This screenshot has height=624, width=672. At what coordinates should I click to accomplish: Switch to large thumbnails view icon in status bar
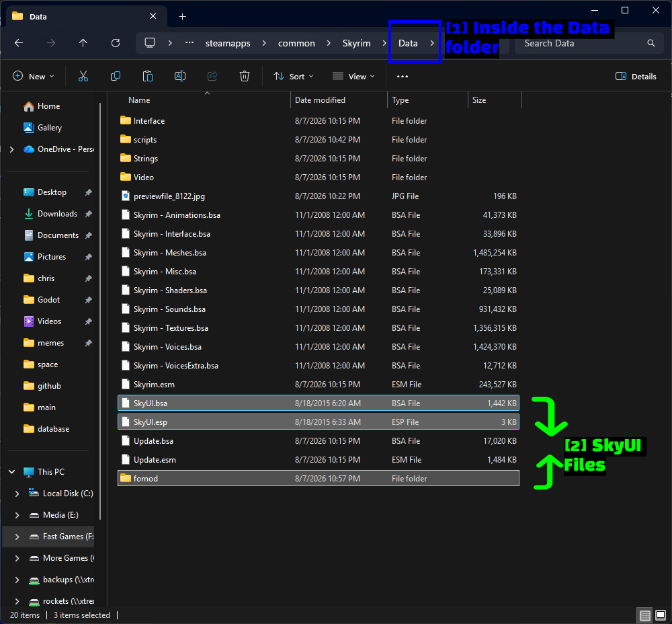click(x=661, y=615)
